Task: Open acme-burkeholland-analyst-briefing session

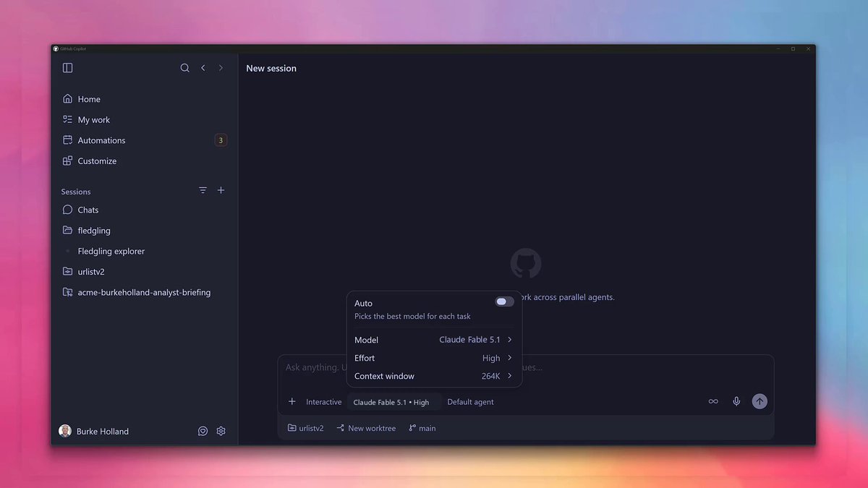Action: pyautogui.click(x=145, y=293)
